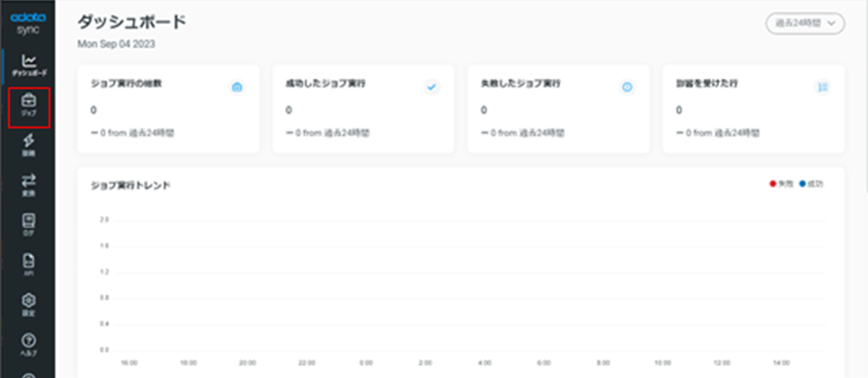Click the 影響を受けた行 card title
Image resolution: width=868 pixels, height=378 pixels.
707,83
